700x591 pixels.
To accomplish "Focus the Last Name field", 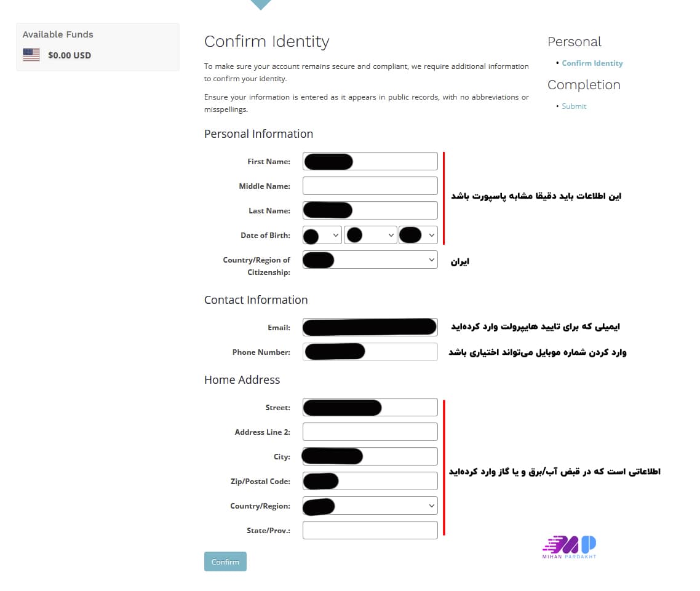I will [394, 210].
